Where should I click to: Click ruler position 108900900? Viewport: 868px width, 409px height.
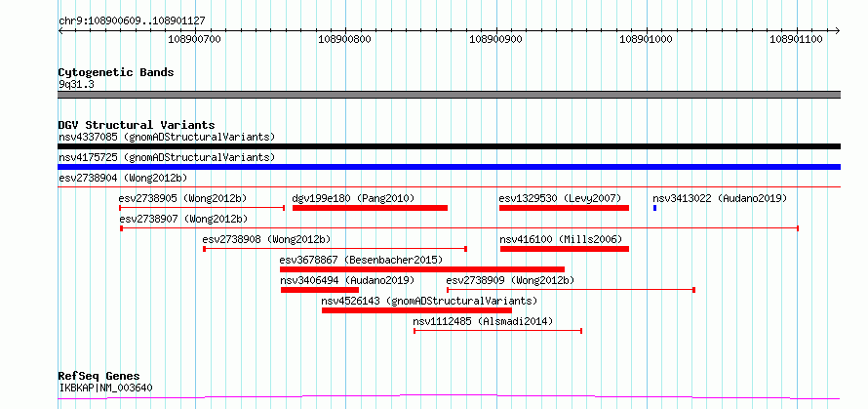[495, 39]
